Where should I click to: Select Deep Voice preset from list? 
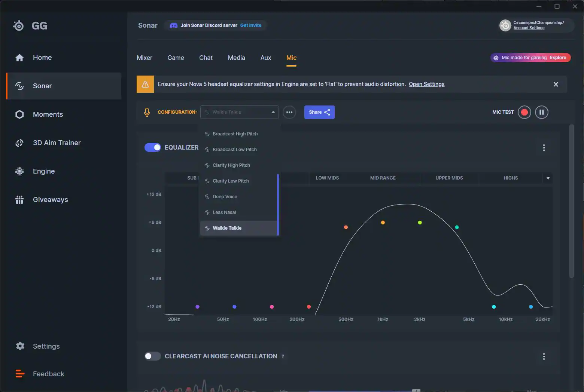tap(225, 197)
